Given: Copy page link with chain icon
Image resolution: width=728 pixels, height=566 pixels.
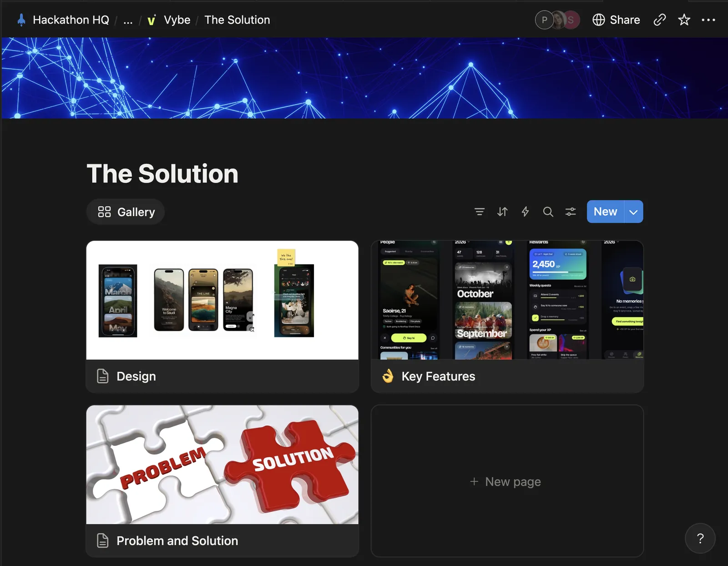Looking at the screenshot, I should pyautogui.click(x=660, y=20).
